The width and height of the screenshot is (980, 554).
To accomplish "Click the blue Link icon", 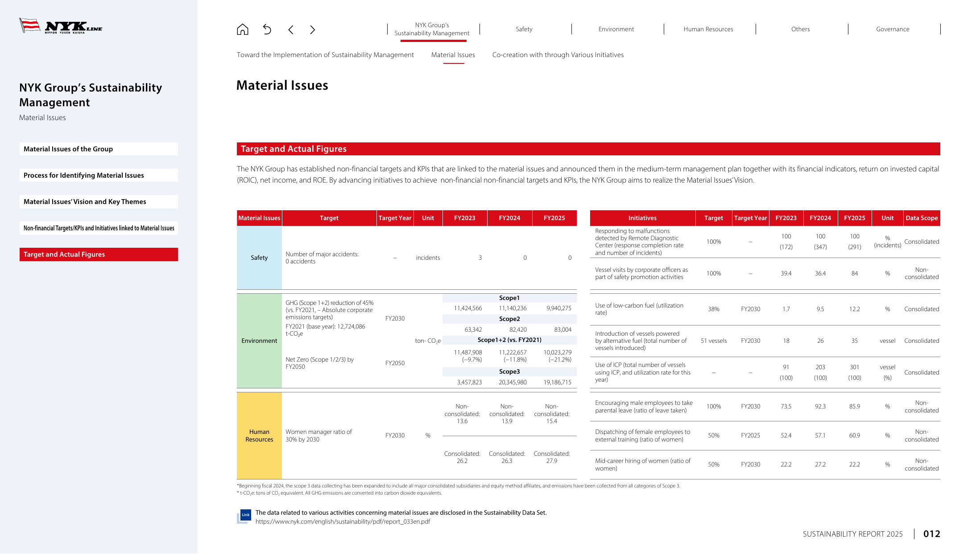I will point(244,516).
